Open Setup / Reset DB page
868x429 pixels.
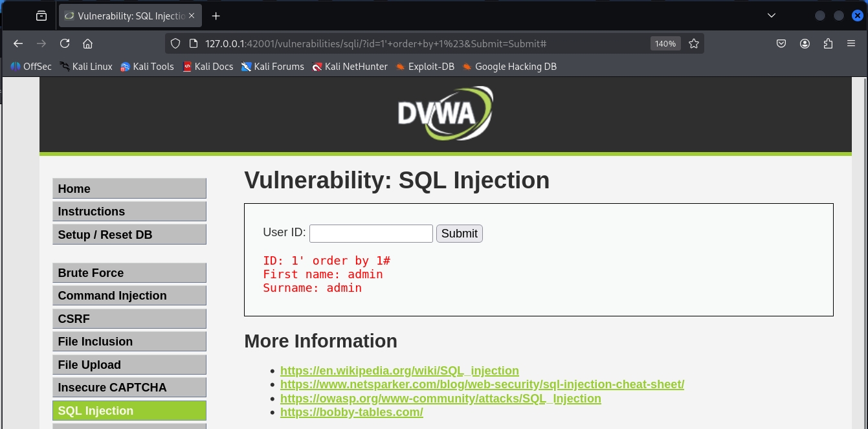coord(129,234)
